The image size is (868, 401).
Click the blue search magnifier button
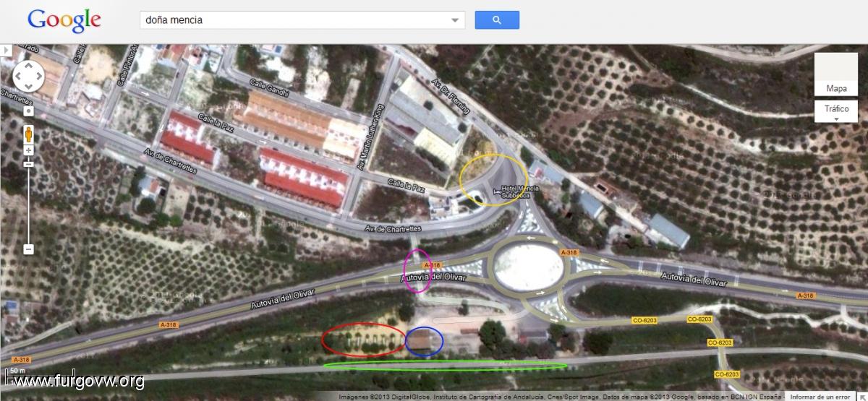[x=497, y=20]
